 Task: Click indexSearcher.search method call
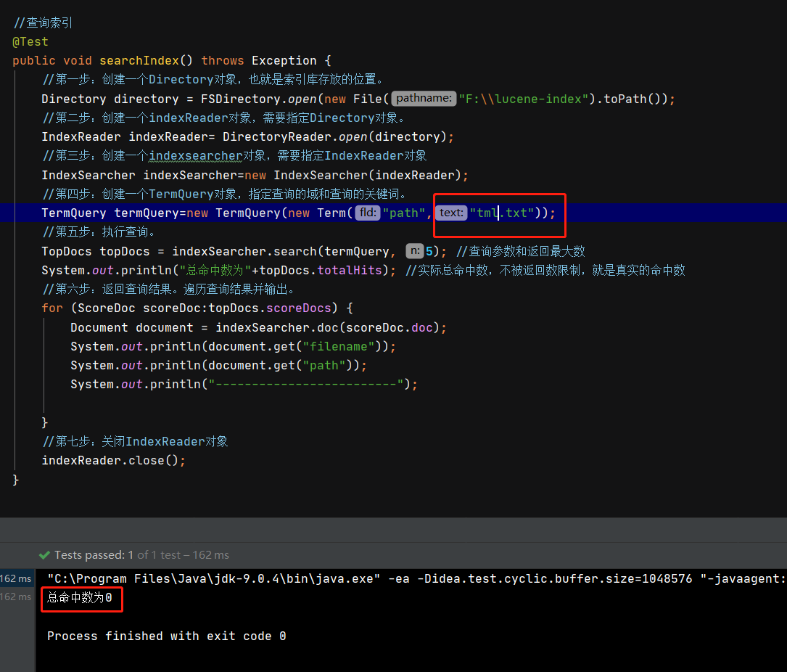click(x=244, y=251)
